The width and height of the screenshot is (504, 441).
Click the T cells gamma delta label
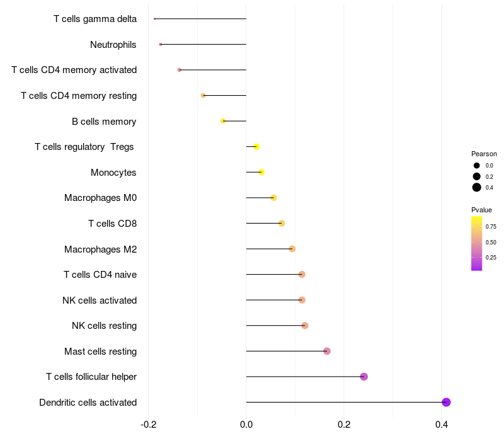click(95, 19)
